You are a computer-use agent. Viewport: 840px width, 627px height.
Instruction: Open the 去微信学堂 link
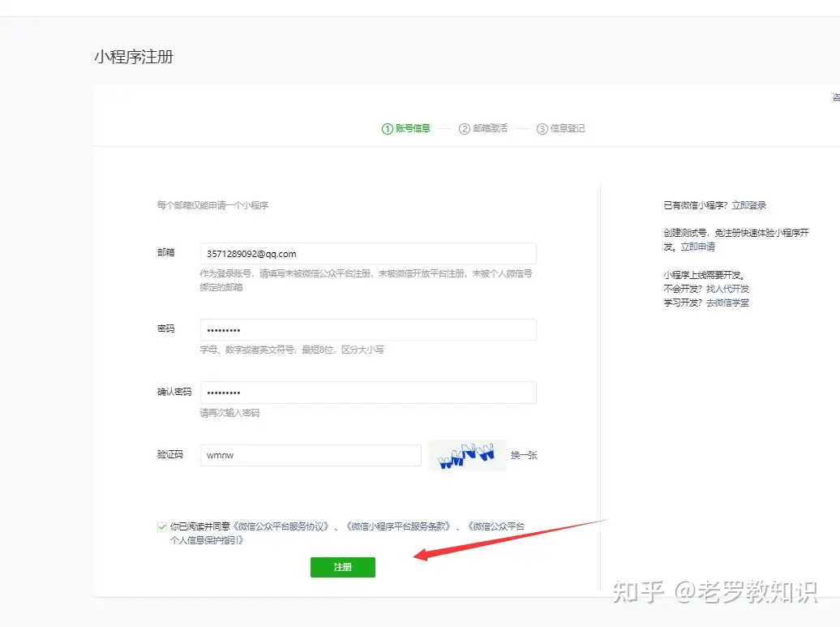(x=727, y=303)
